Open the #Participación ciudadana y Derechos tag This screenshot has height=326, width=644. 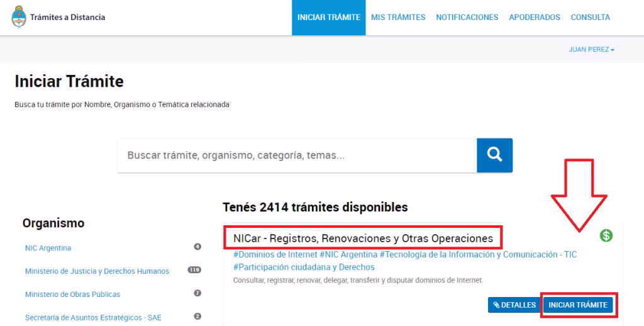(x=304, y=267)
